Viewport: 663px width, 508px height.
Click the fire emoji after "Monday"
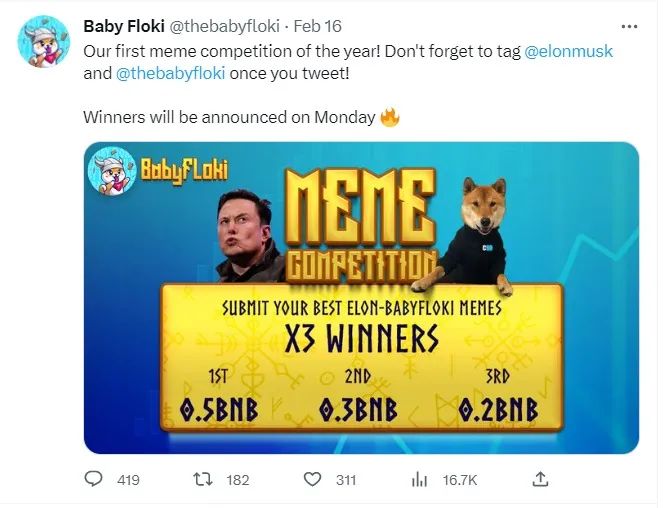coord(390,117)
